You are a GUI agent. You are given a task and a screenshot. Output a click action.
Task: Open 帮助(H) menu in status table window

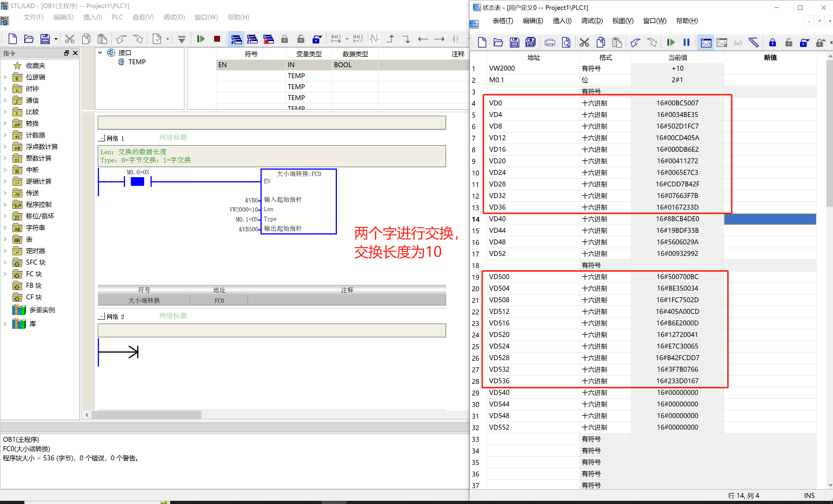click(x=687, y=21)
